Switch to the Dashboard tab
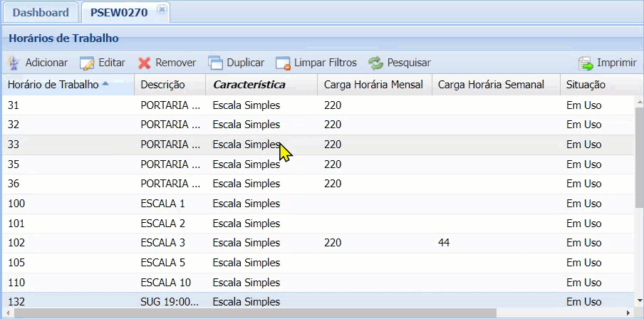The image size is (644, 319). pos(41,13)
